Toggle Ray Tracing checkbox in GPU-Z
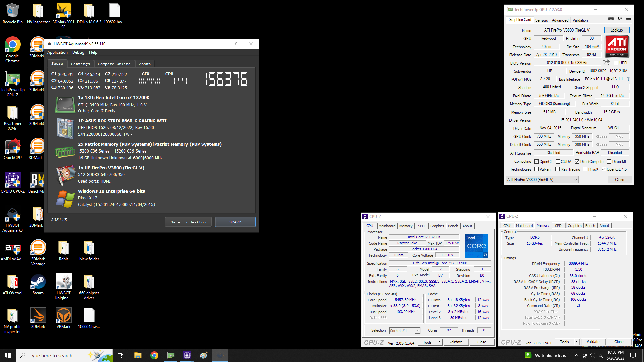Viewport: 644px width, 362px height. [558, 169]
